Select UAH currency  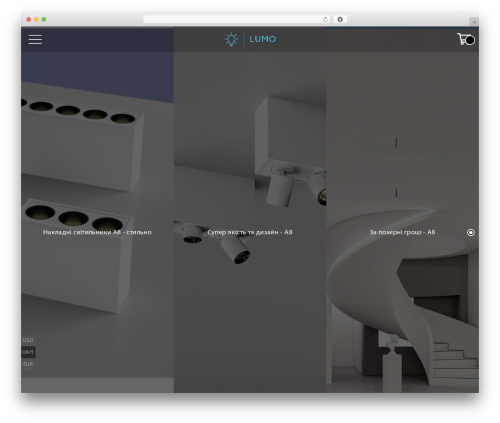point(28,352)
